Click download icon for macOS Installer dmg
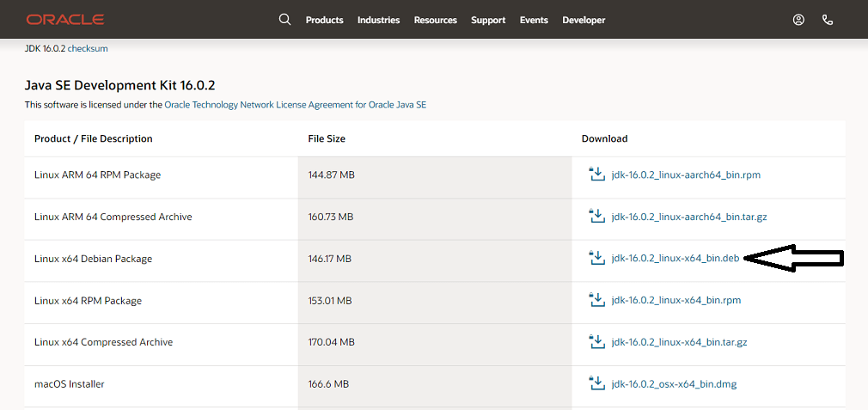The image size is (868, 410). click(x=596, y=383)
